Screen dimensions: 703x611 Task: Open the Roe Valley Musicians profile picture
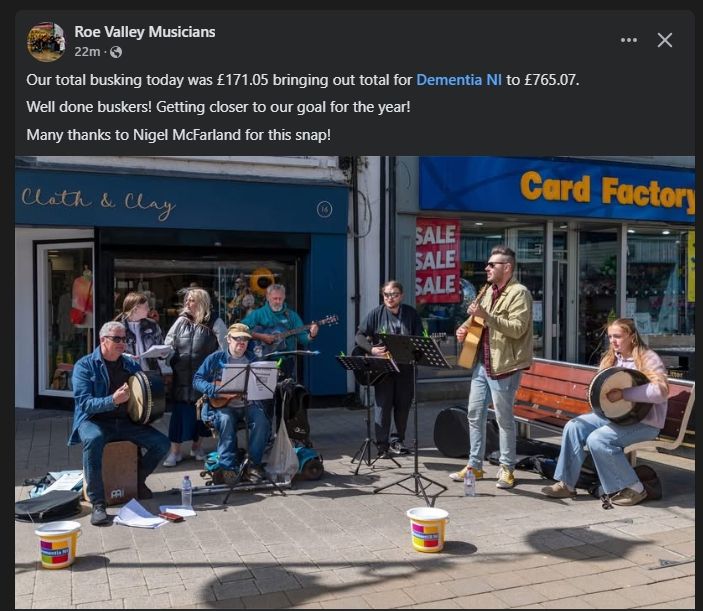point(46,42)
